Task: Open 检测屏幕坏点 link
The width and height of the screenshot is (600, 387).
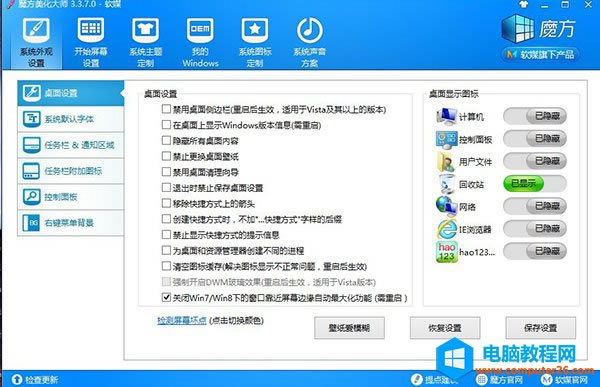Action: [182, 320]
